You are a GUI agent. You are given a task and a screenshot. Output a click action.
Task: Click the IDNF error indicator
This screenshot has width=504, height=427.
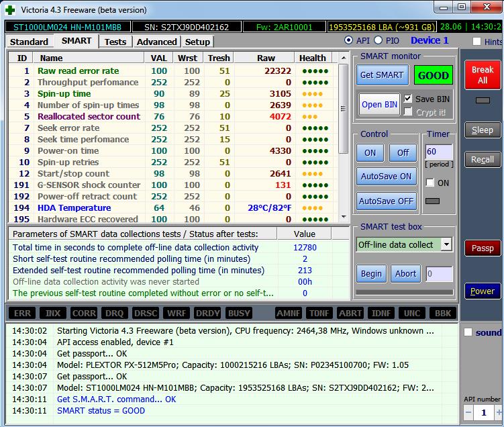[381, 313]
